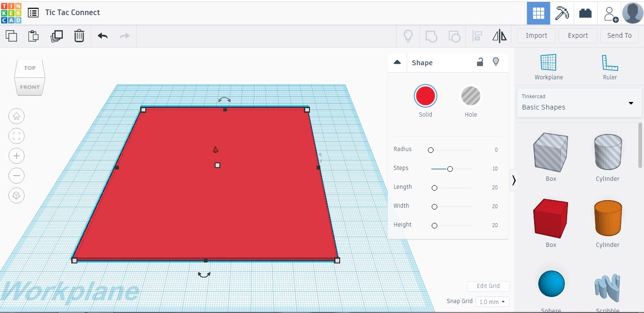Collapse the shapes sidebar chevron
The image size is (644, 313).
514,180
